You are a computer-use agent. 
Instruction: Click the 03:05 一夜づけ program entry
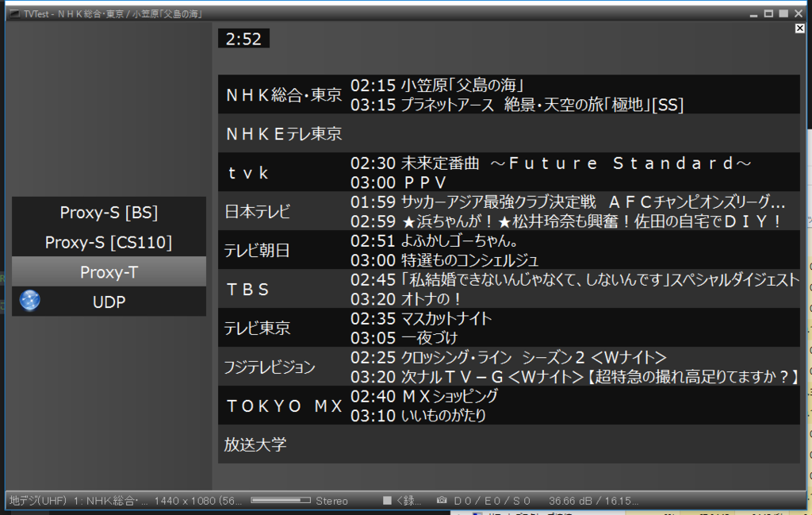click(x=404, y=338)
